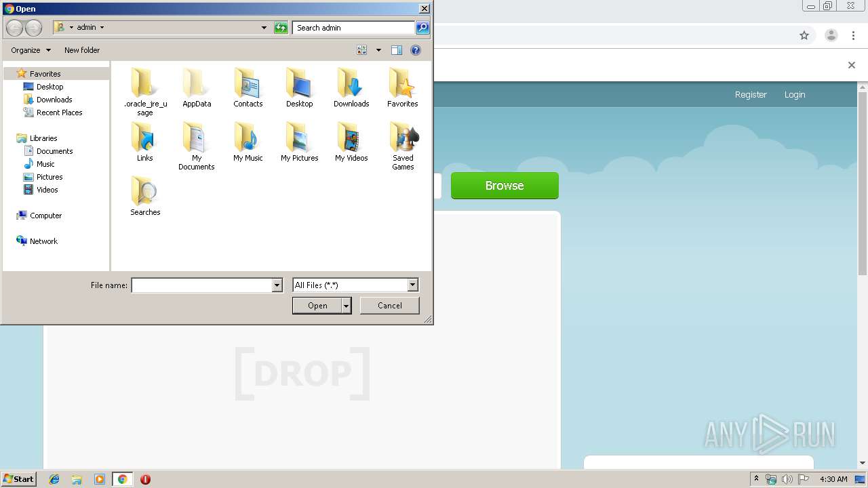The height and width of the screenshot is (488, 868).
Task: Open the All Files type dropdown
Action: coord(412,285)
